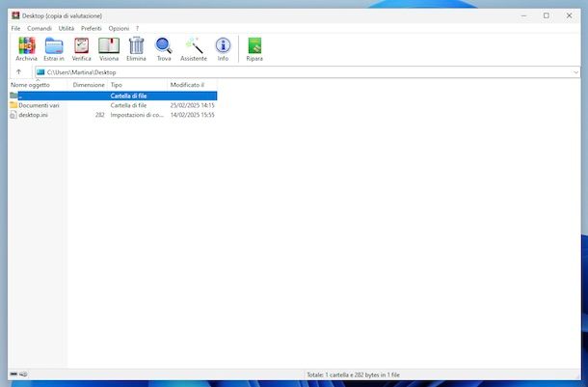
Task: Click the Elimina trash icon
Action: (x=136, y=49)
